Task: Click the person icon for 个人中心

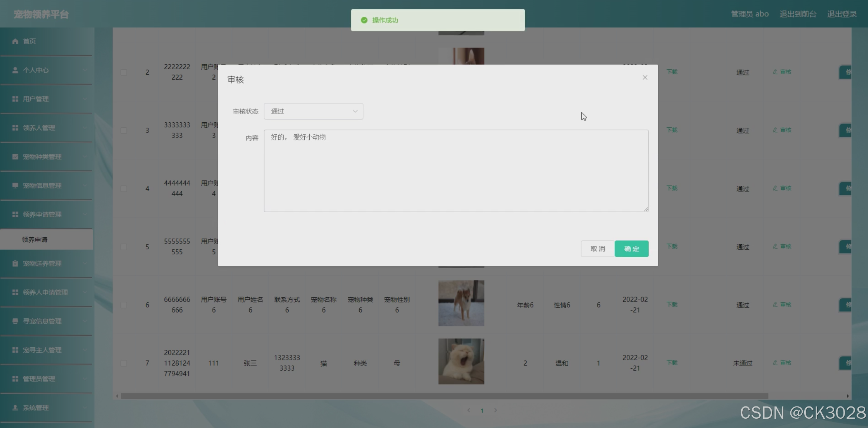Action: click(x=15, y=70)
